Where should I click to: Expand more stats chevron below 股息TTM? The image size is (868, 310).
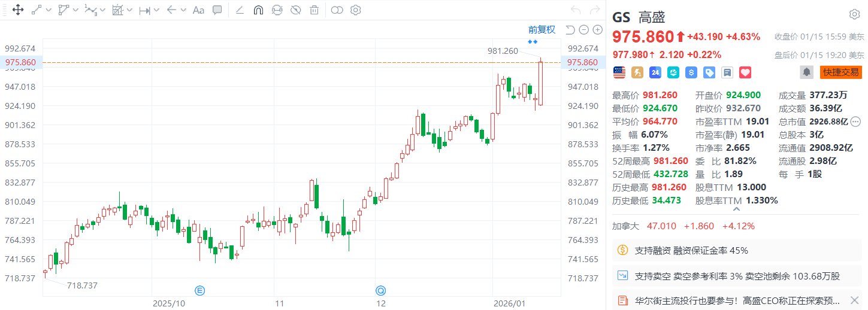[x=736, y=209]
